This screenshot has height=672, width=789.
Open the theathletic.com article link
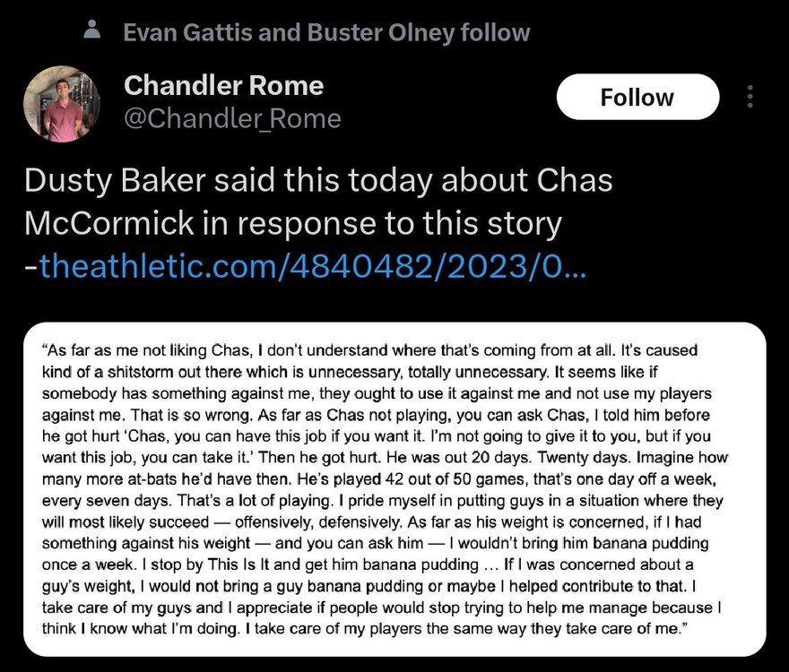[313, 265]
